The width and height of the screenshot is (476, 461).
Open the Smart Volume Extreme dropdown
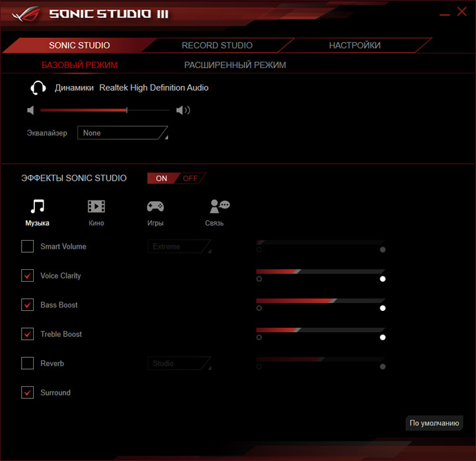click(x=179, y=246)
